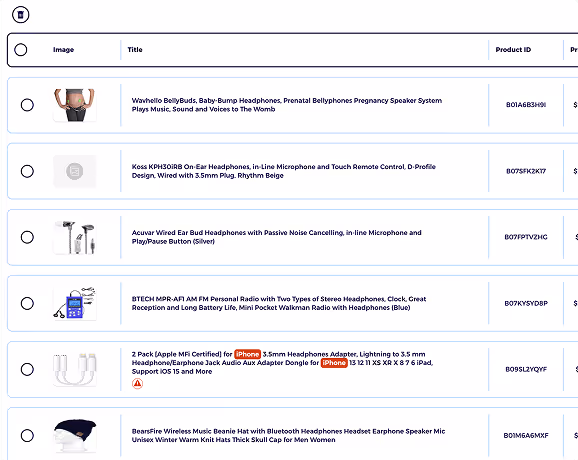Open the Acuvar earbuds product thumbnail
Viewport: 578px width, 460px height.
75,237
